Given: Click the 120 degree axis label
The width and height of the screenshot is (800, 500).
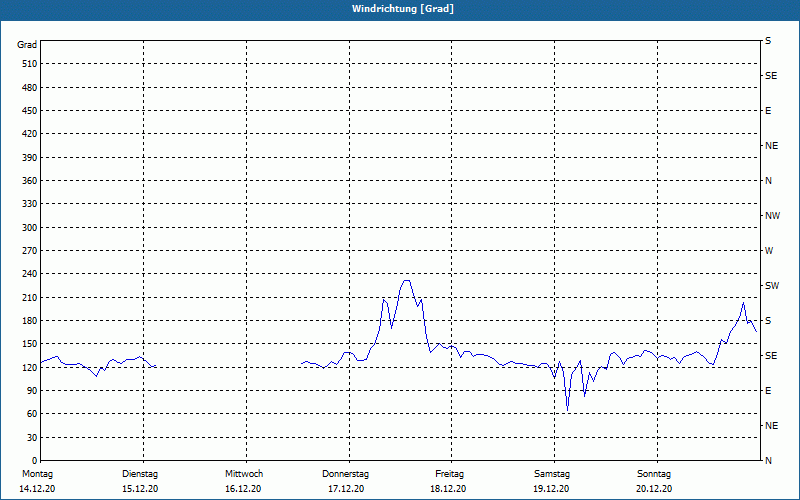Looking at the screenshot, I should [30, 367].
